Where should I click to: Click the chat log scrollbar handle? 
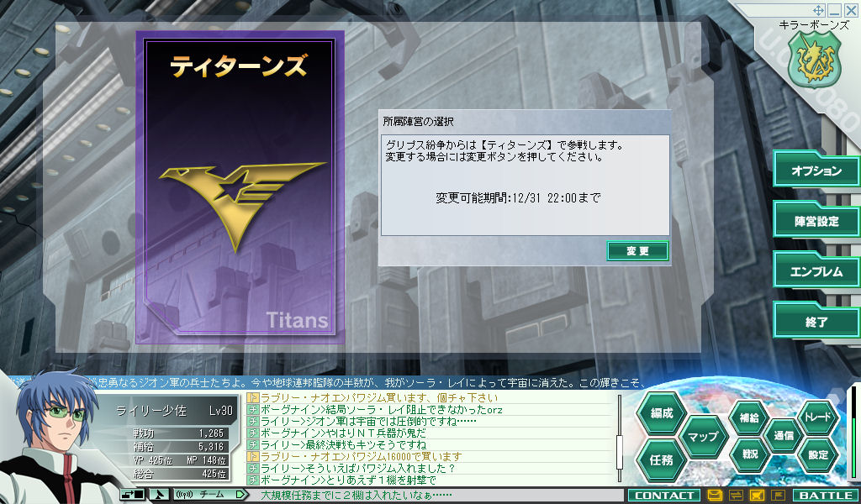coord(620,451)
